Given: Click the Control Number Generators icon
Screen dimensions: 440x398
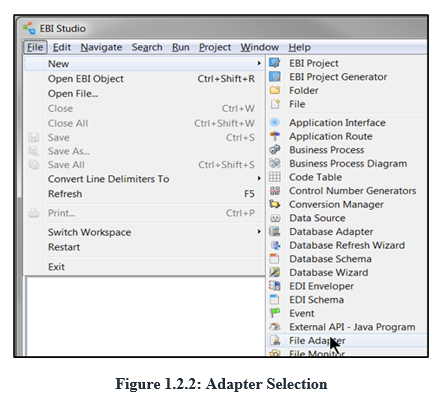Looking at the screenshot, I should tap(275, 191).
